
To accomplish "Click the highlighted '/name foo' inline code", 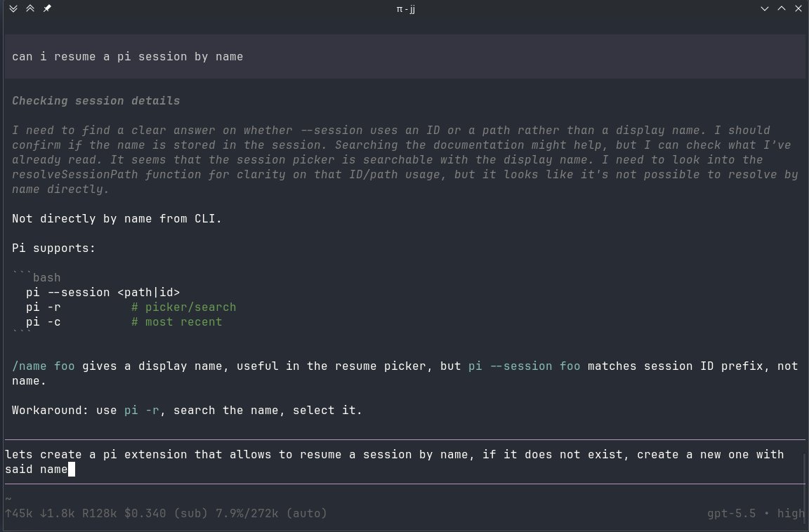I will click(44, 366).
